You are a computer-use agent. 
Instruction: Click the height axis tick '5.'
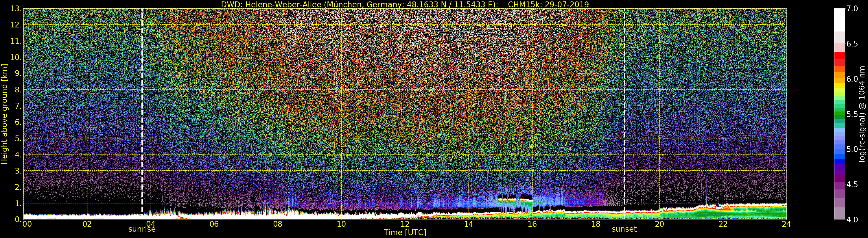coord(18,138)
